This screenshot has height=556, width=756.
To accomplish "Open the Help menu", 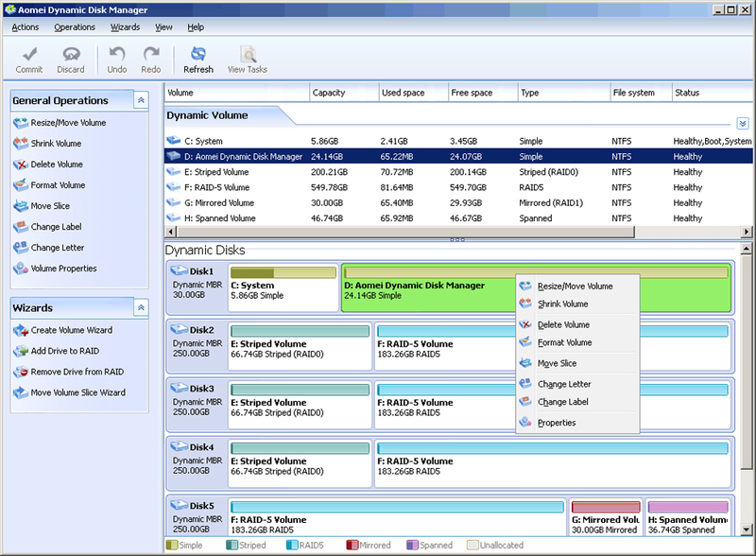I will (196, 27).
